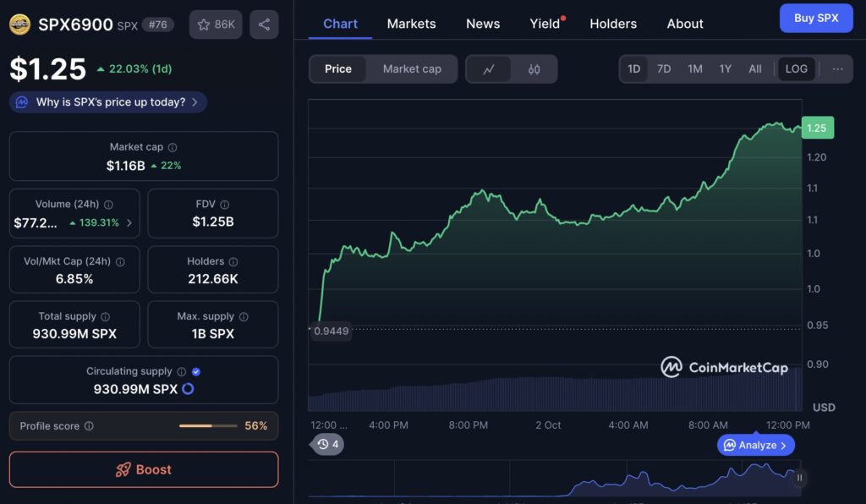The image size is (866, 504).
Task: Set chart range to 1Y
Action: [725, 69]
